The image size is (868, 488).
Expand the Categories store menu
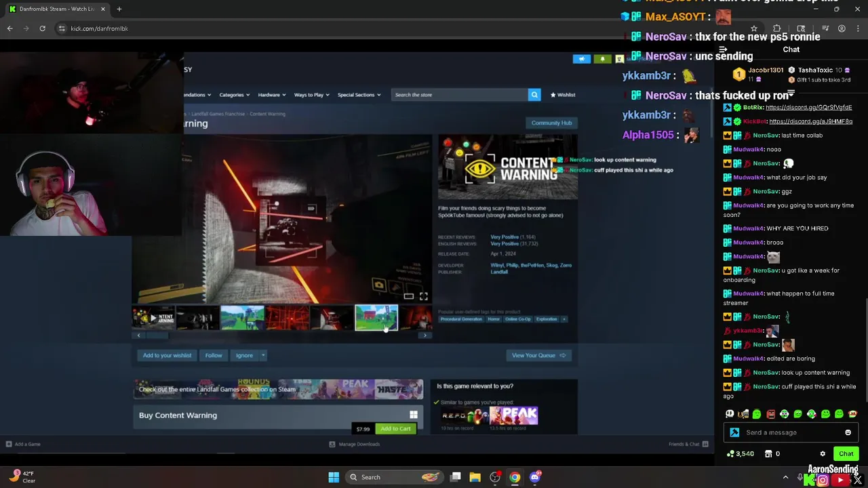click(x=234, y=95)
